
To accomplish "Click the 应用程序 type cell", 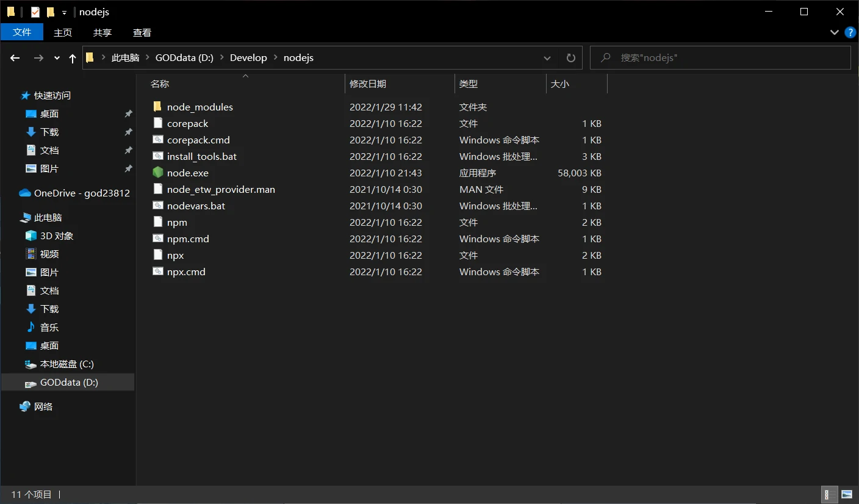I will [x=478, y=173].
